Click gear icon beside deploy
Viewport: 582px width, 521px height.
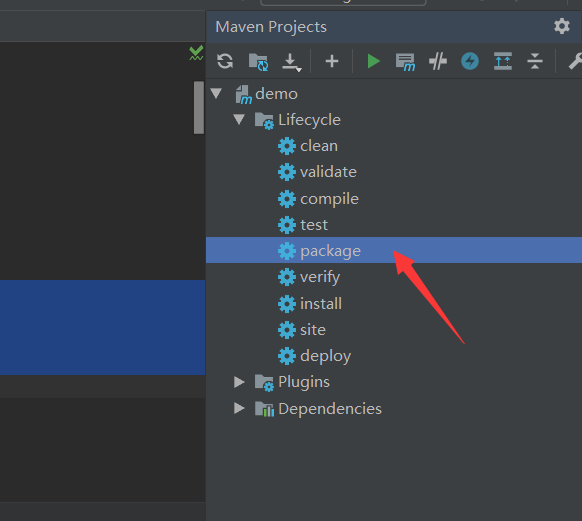pos(287,356)
